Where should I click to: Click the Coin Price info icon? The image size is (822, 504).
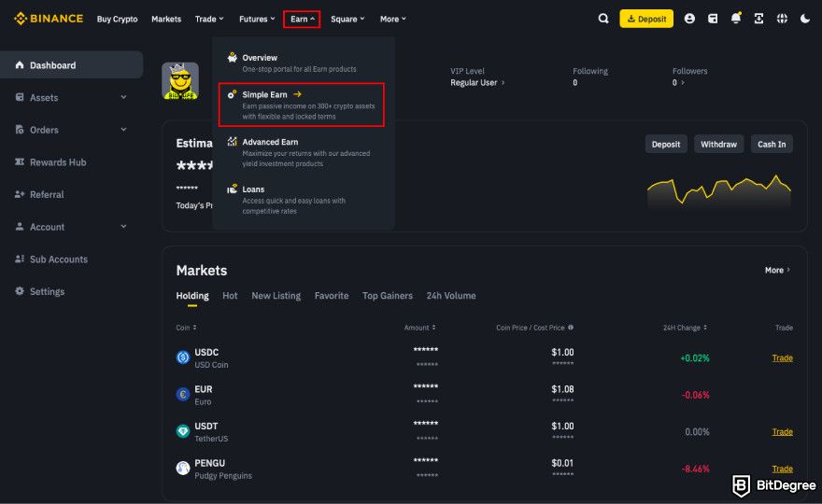coord(571,328)
